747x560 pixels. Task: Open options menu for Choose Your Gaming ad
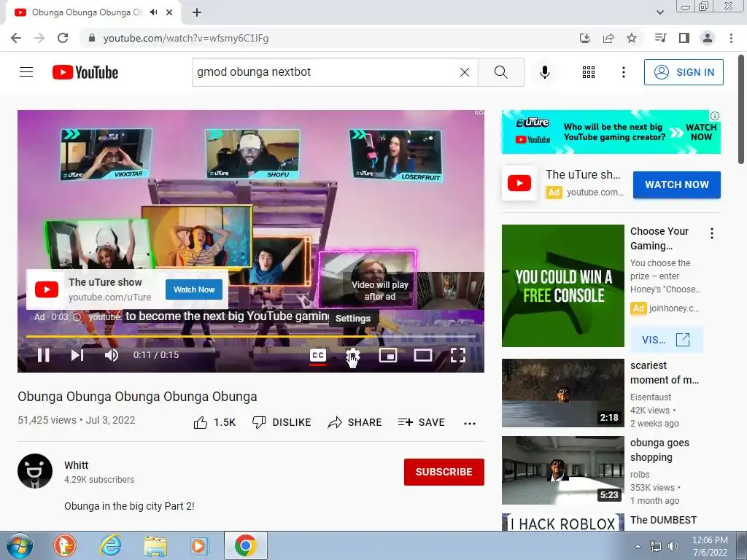712,233
